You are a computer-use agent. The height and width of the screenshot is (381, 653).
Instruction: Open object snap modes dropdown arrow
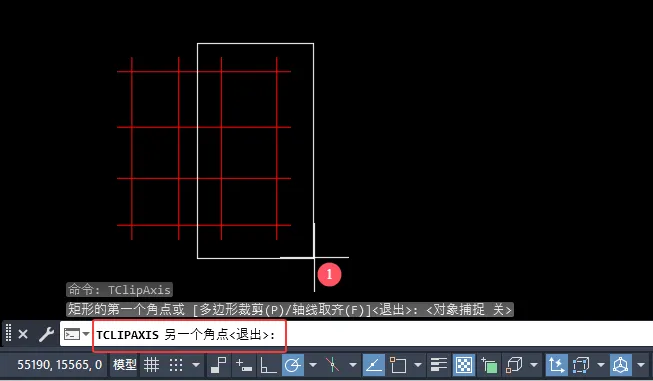click(x=418, y=365)
